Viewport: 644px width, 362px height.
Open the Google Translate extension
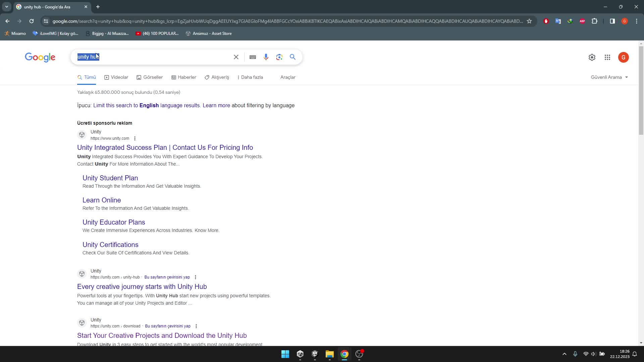click(558, 21)
